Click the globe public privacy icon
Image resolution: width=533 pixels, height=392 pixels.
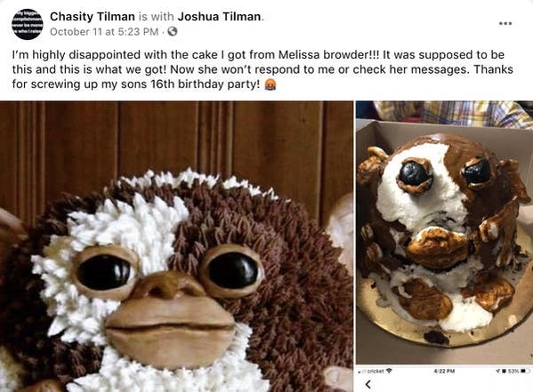point(173,32)
